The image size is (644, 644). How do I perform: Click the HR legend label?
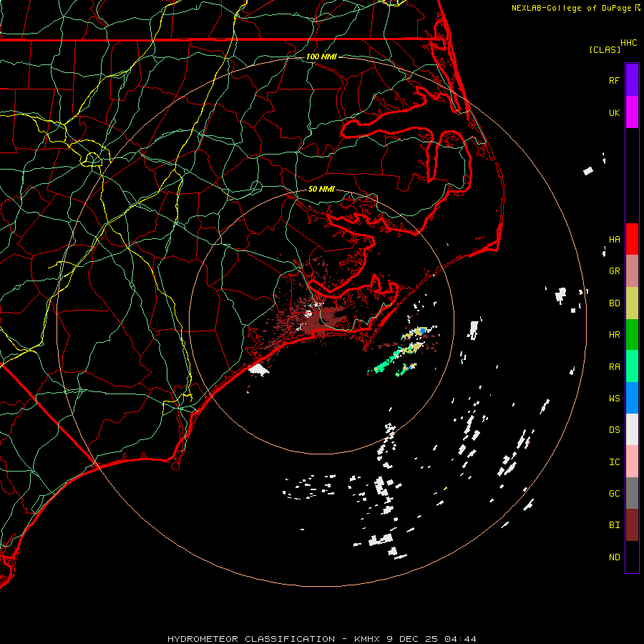(x=615, y=335)
